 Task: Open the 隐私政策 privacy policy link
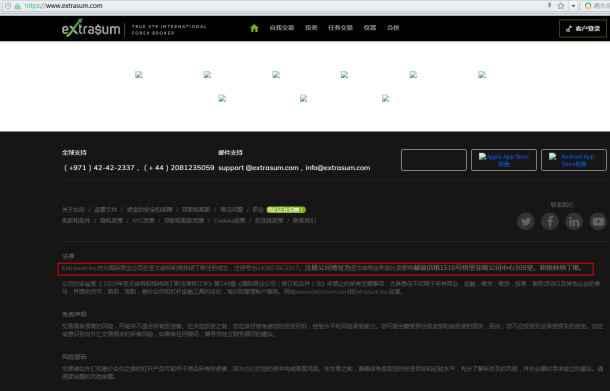[x=111, y=221]
